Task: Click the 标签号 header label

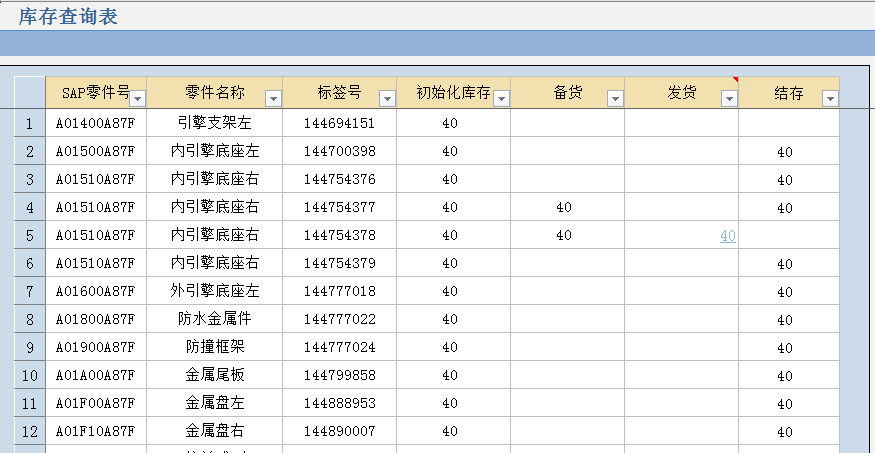Action: point(339,93)
